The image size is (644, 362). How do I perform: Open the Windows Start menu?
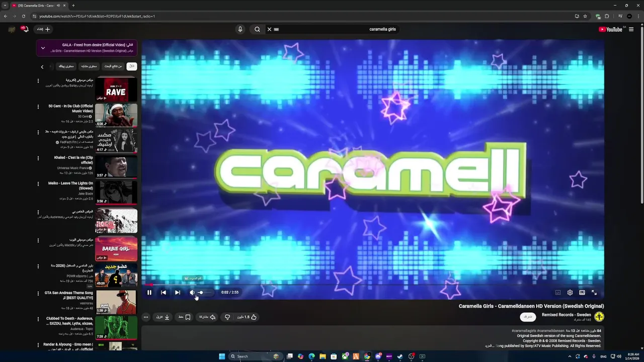[222, 356]
